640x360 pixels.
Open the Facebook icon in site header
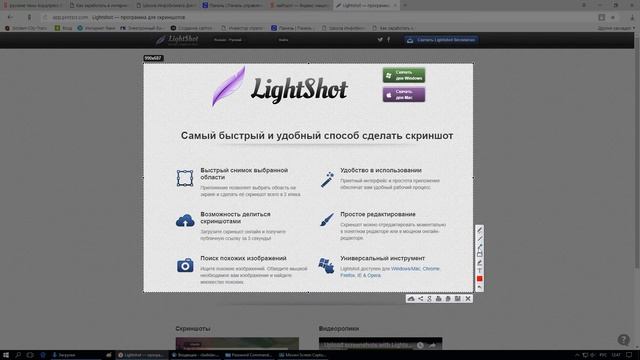coord(389,40)
